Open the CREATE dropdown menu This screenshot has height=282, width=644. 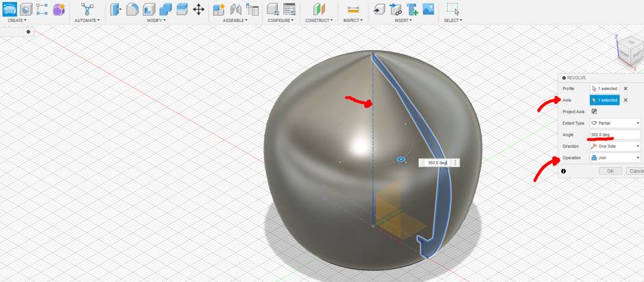(x=17, y=20)
